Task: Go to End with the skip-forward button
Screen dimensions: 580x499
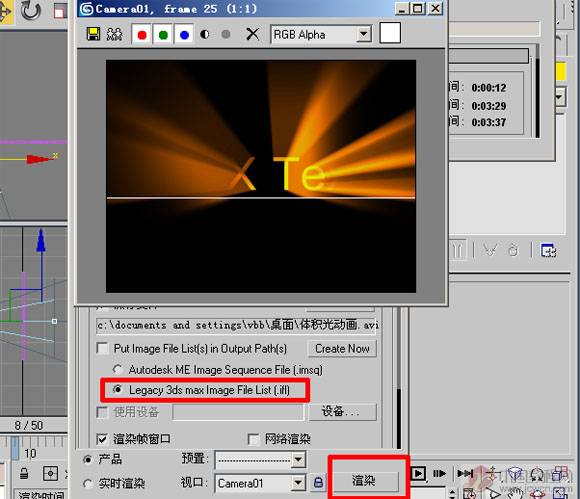Action: click(x=465, y=473)
